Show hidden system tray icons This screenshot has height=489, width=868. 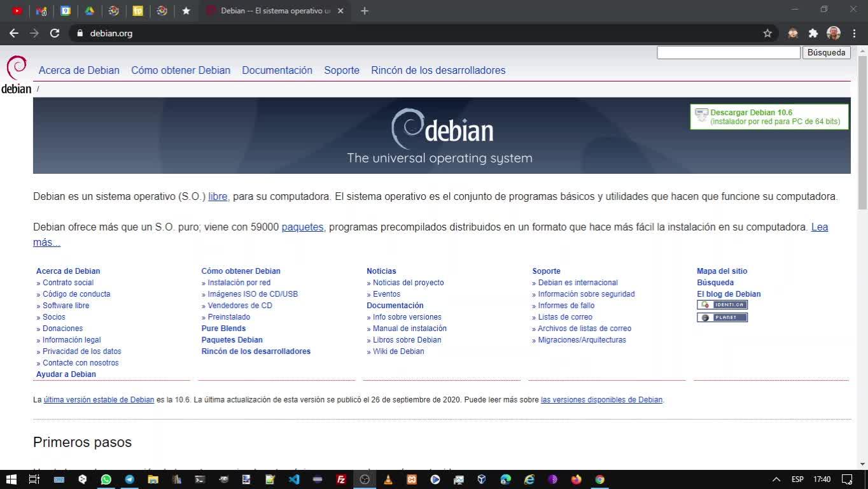tap(776, 479)
